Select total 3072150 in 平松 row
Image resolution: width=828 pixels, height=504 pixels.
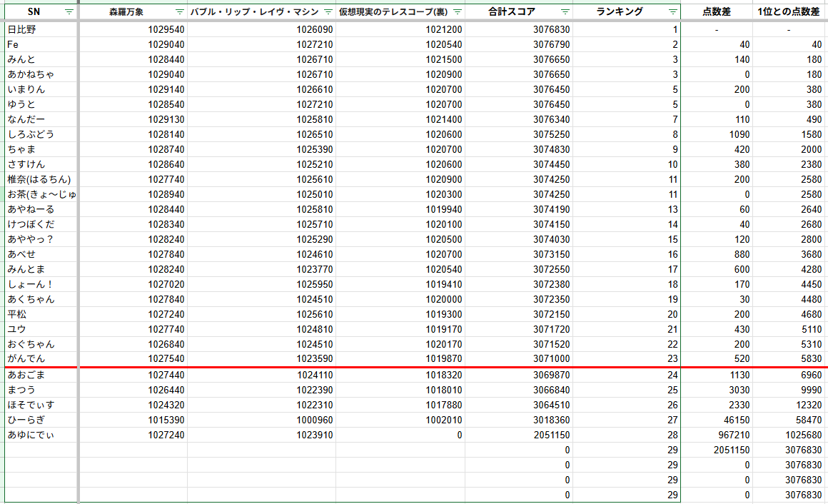pos(519,314)
